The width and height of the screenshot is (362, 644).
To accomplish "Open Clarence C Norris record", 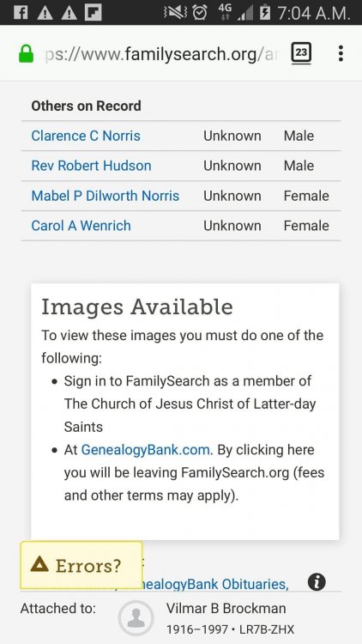I will pos(86,136).
